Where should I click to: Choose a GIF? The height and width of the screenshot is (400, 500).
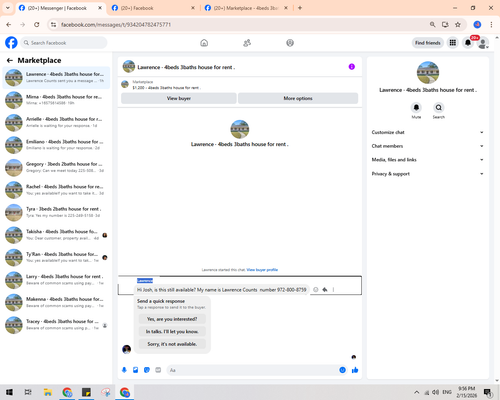(158, 370)
